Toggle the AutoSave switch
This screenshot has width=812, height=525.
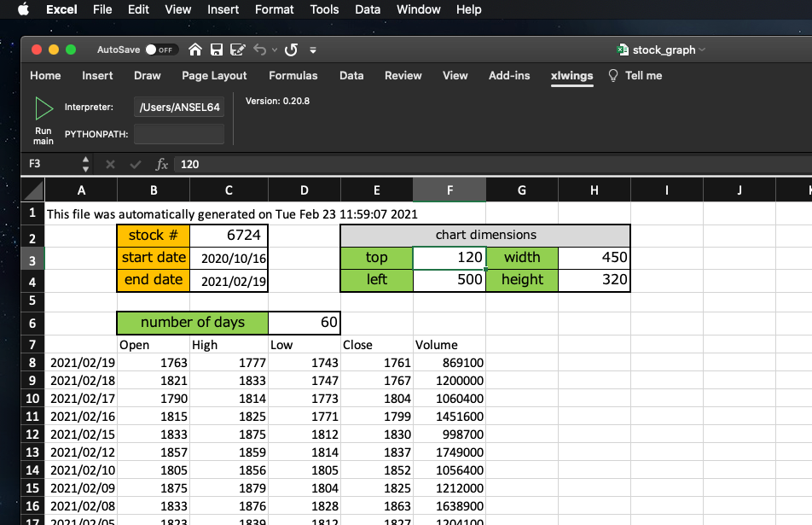(161, 50)
